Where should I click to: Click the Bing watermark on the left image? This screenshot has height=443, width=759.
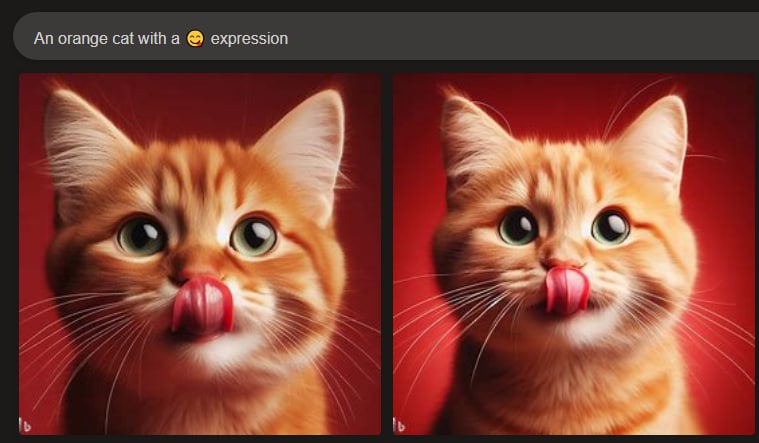point(26,425)
